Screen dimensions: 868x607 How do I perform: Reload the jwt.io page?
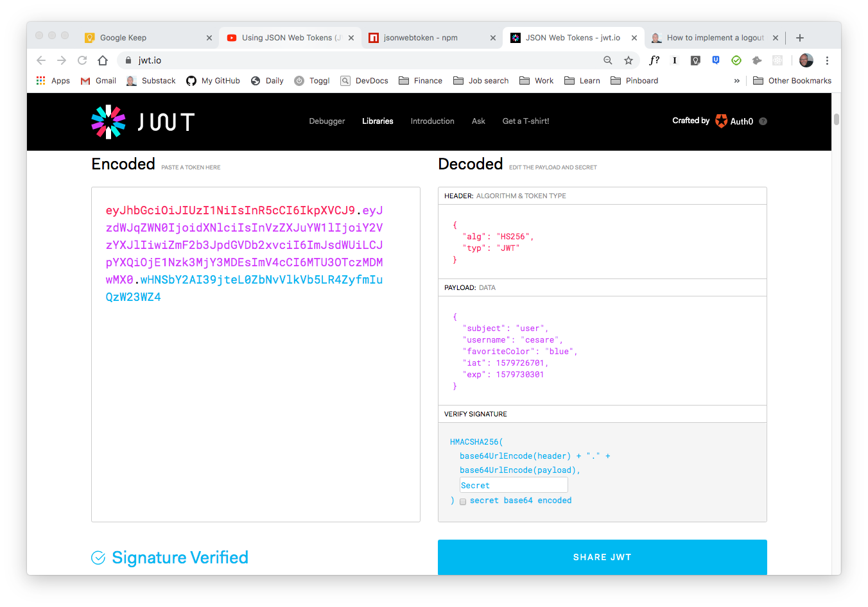click(x=82, y=60)
